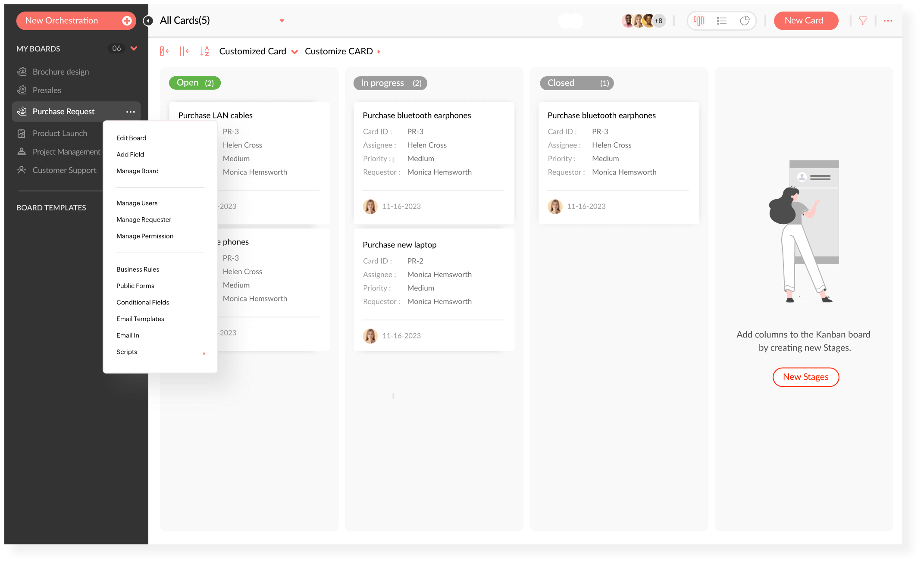Click the New Stages button
The image size is (924, 566).
pyautogui.click(x=805, y=377)
